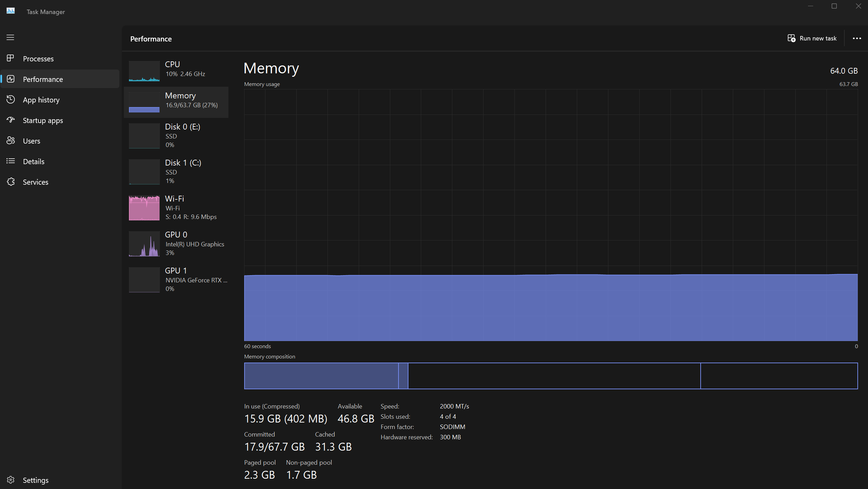Open App history via clock icon

[x=10, y=99]
